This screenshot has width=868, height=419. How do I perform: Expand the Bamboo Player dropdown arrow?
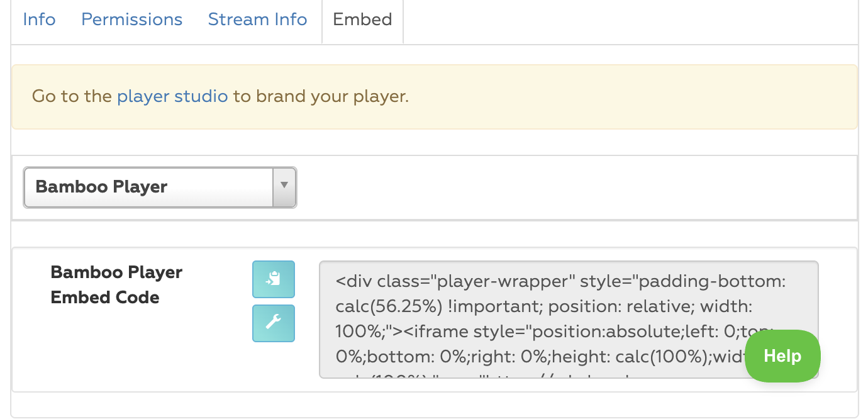[x=284, y=187]
